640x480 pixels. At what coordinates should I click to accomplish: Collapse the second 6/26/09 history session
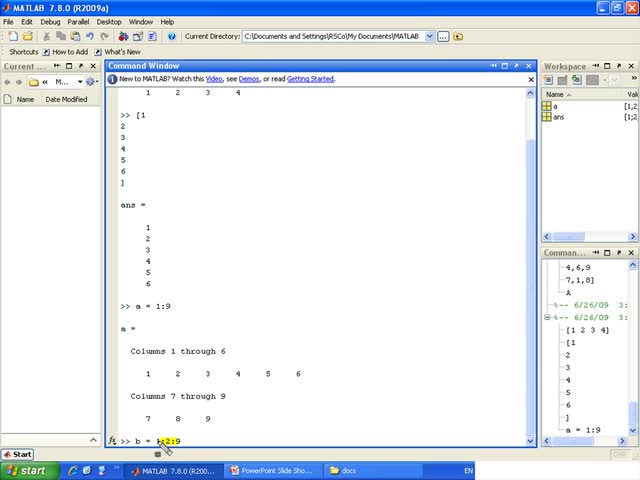coord(547,317)
